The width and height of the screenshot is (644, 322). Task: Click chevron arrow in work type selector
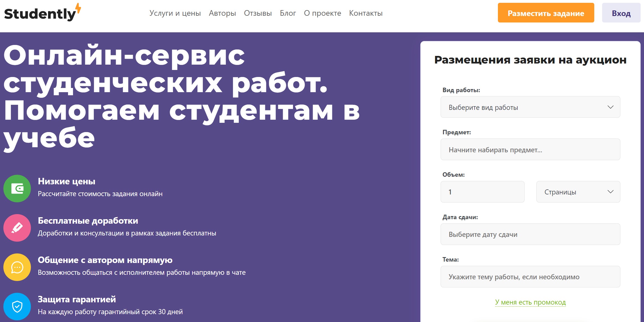(x=610, y=107)
